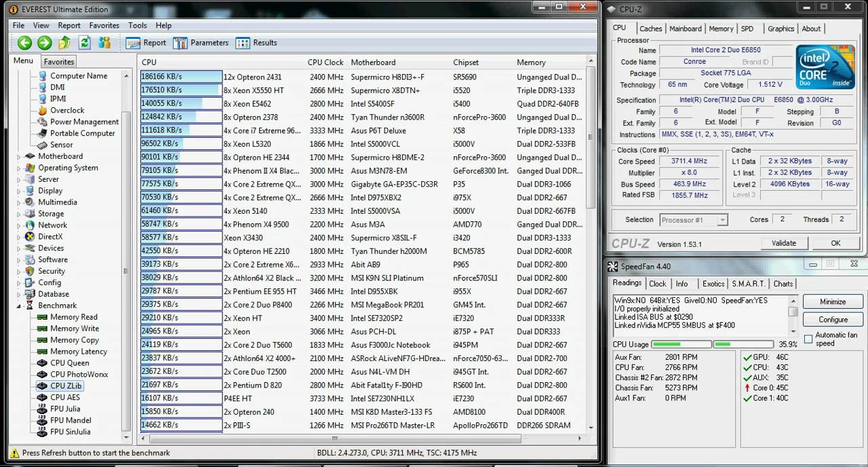Switch to SPD tab in CPU-Z
The width and height of the screenshot is (868, 467).
click(747, 29)
